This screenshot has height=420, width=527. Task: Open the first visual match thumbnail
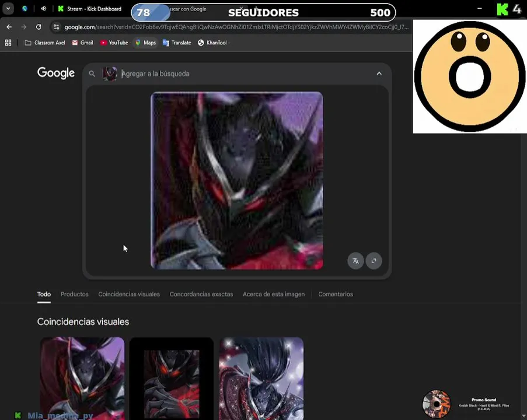click(82, 379)
